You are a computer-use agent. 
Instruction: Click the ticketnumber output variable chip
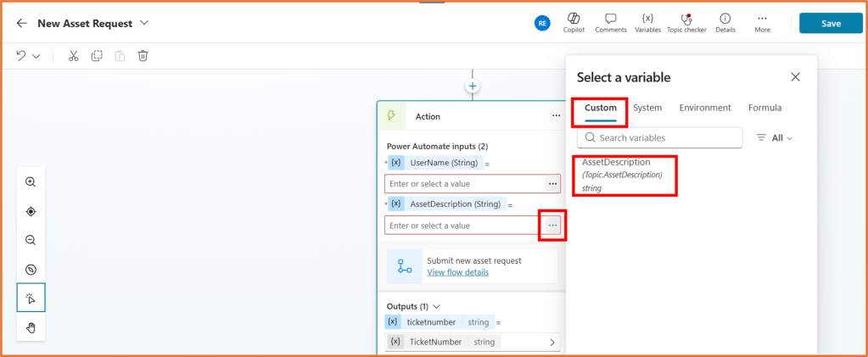(439, 321)
